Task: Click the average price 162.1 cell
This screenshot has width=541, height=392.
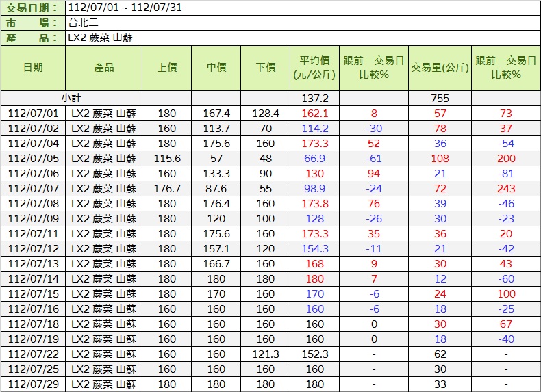Action: pos(315,114)
